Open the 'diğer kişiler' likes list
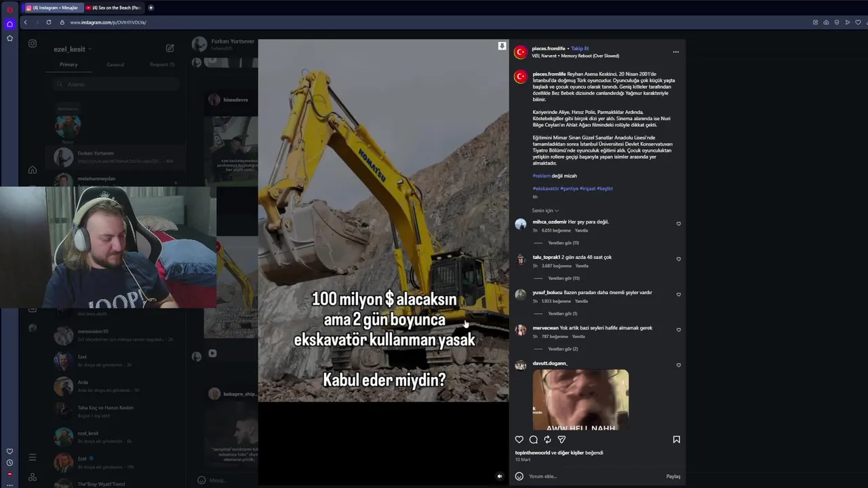The width and height of the screenshot is (868, 488). tap(571, 453)
